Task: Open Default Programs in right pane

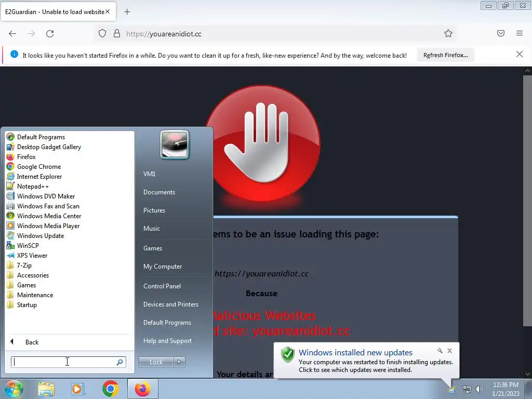Action: [167, 322]
